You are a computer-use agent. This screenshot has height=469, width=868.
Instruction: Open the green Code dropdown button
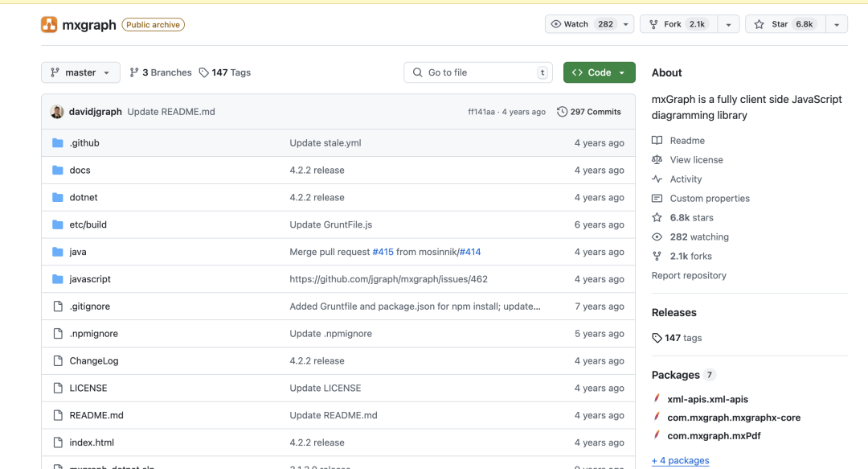pos(599,72)
